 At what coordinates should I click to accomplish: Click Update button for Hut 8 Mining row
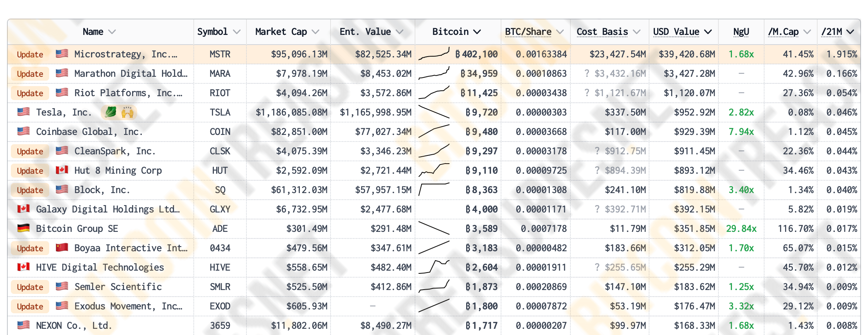[30, 171]
